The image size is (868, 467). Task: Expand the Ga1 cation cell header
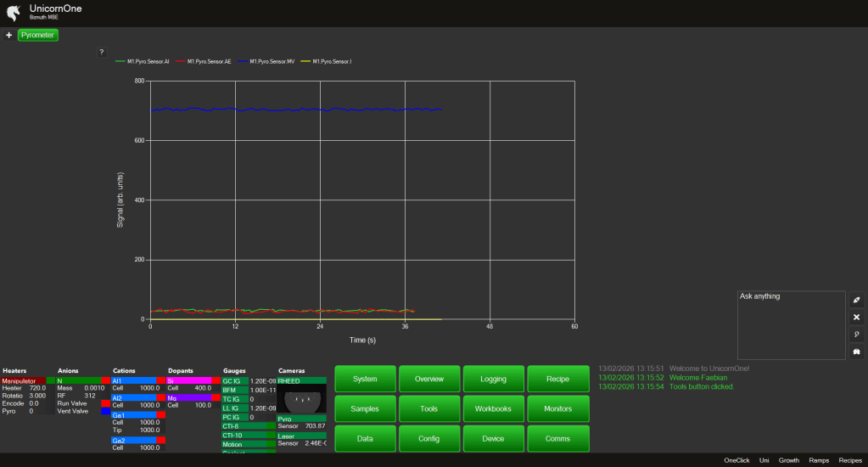[x=133, y=414]
